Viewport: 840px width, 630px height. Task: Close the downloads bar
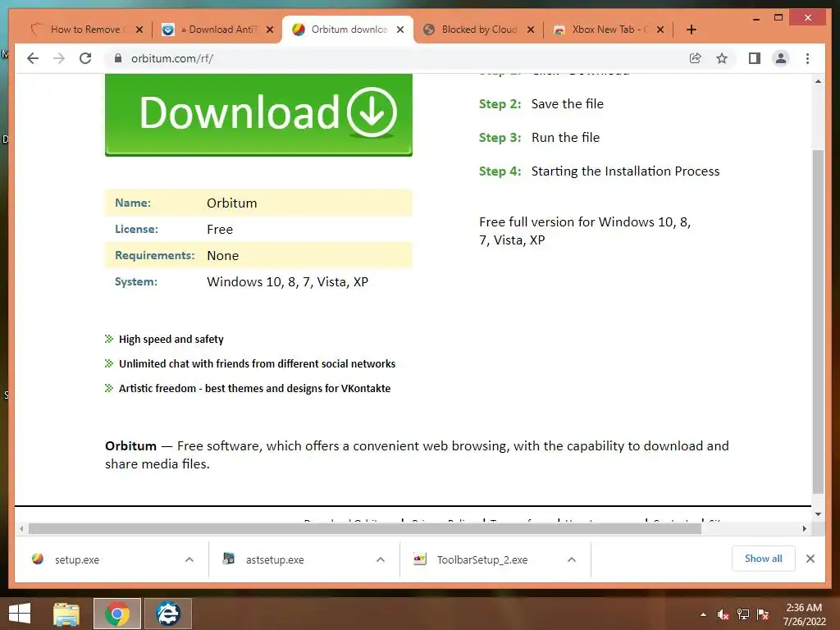(810, 559)
